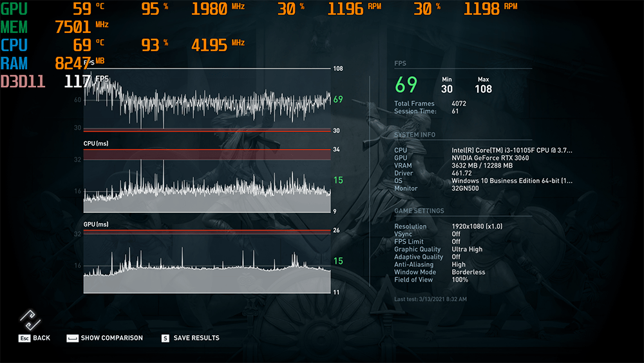Click CPU clock reading 4195 MHz
The width and height of the screenshot is (644, 363).
pyautogui.click(x=218, y=44)
